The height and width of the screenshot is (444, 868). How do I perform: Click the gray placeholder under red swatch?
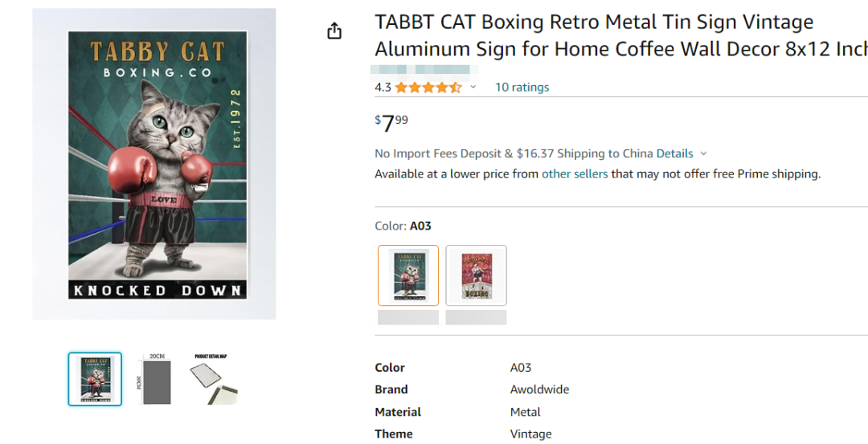coord(476,317)
